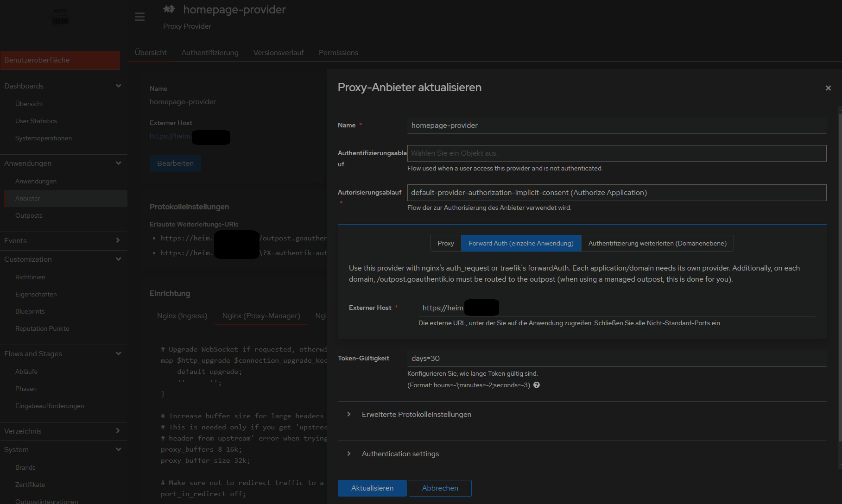Screen dimensions: 842x504
Task: Switch to the Versionsverlauf tab
Action: pyautogui.click(x=279, y=53)
